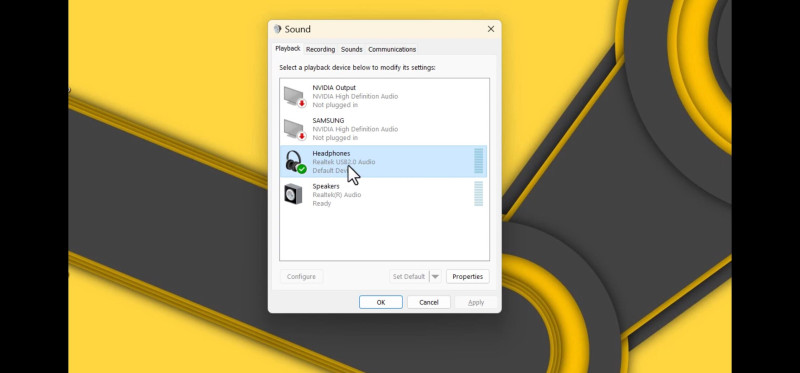The width and height of the screenshot is (800, 373).
Task: Click the Set Default button
Action: point(409,277)
